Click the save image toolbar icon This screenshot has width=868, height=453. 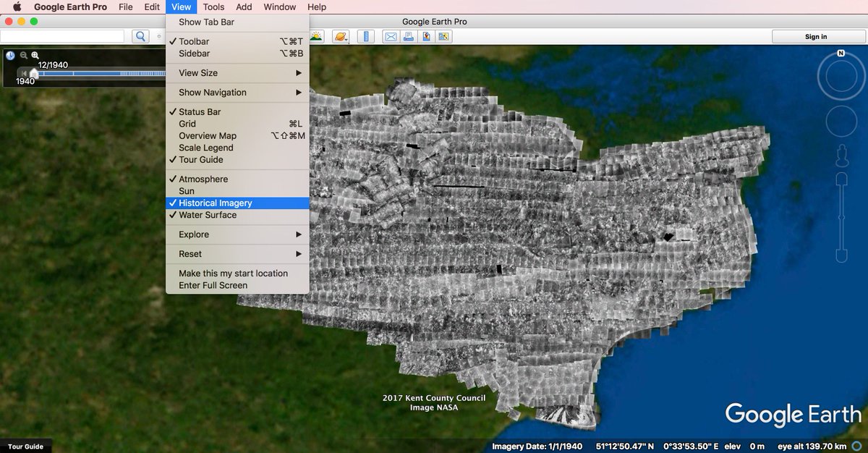(426, 36)
